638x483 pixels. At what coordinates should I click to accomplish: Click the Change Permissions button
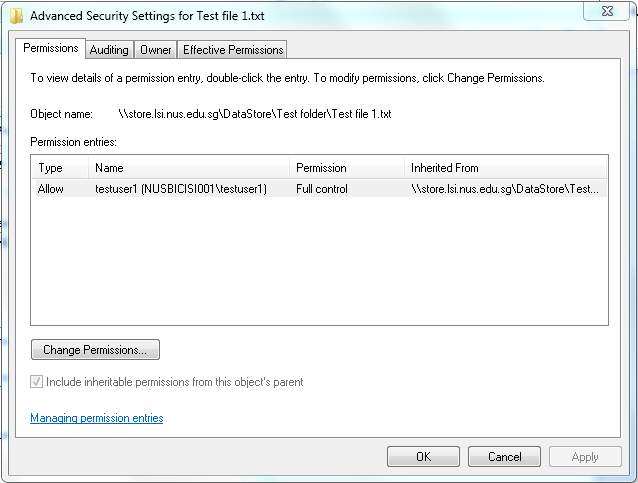point(95,350)
